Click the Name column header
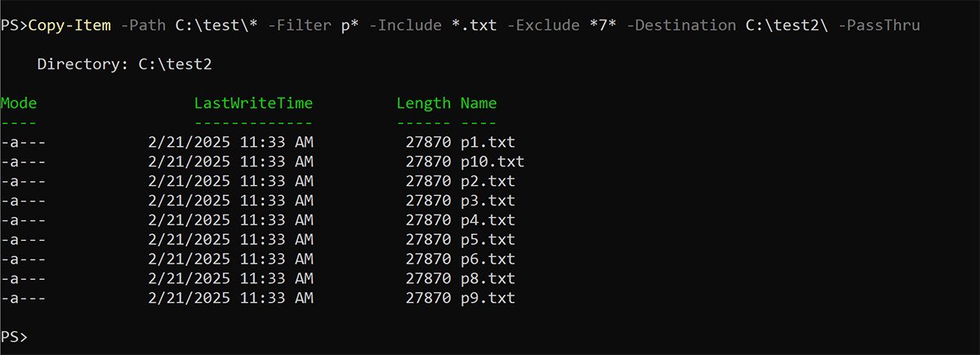This screenshot has height=355, width=980. tap(479, 103)
